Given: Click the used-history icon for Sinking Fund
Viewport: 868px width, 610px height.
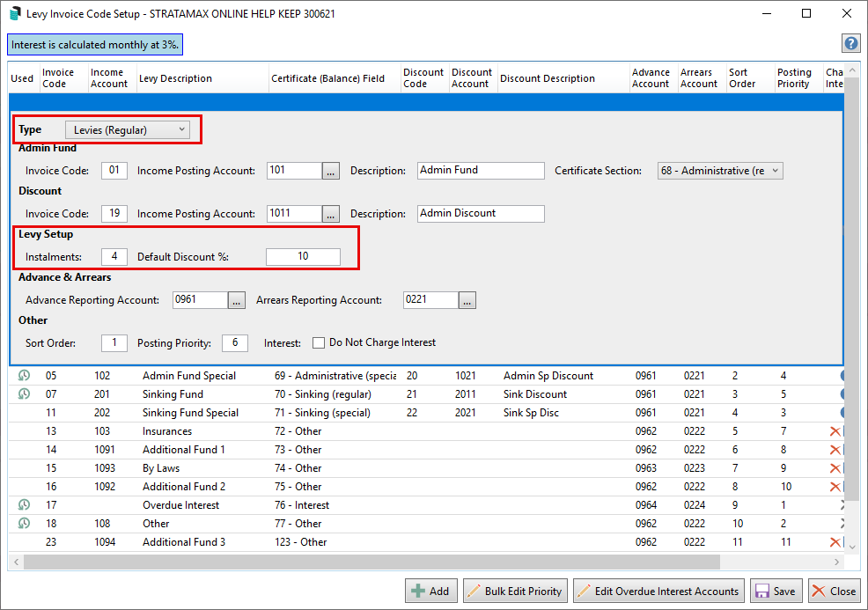Looking at the screenshot, I should (x=24, y=394).
